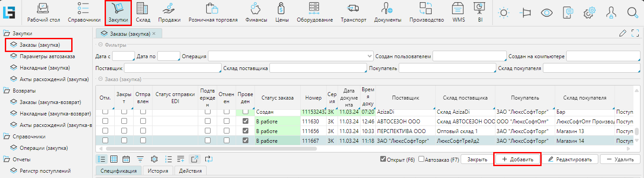The image size is (644, 178).
Task: Click the Добавить button
Action: coord(517,159)
